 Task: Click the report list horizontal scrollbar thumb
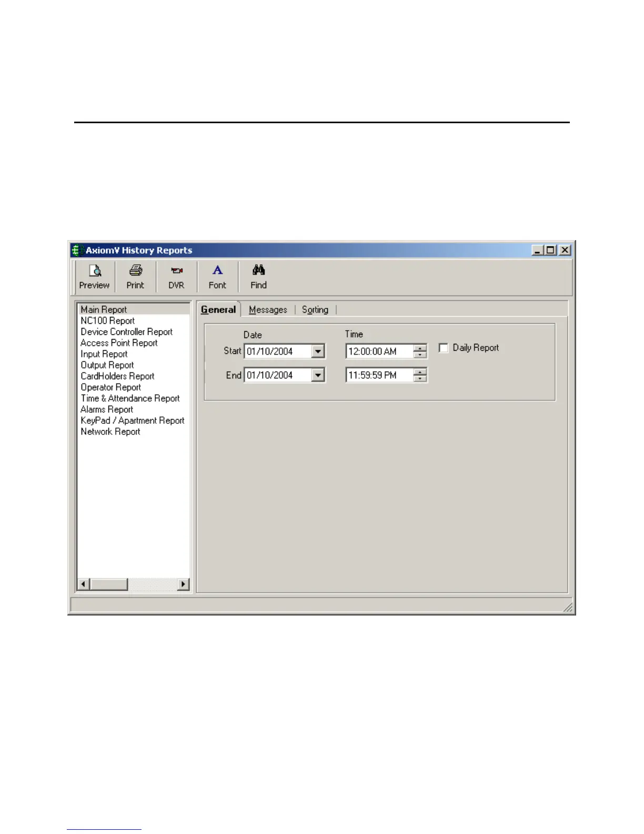pos(108,584)
